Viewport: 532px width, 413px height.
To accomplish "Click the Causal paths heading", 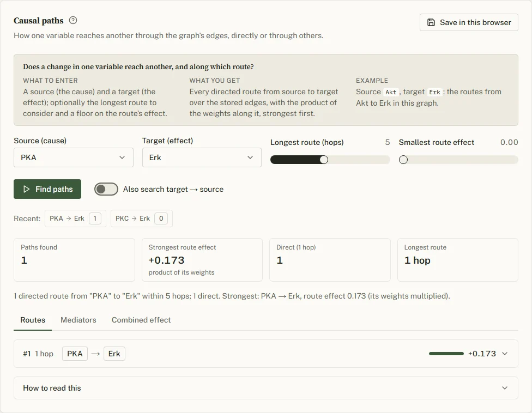I will coord(38,21).
